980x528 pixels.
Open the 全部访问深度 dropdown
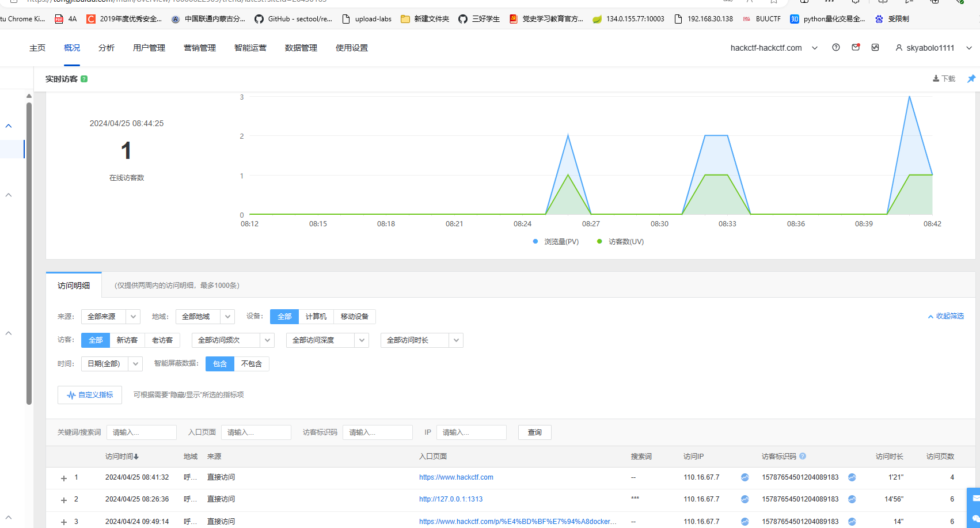pyautogui.click(x=328, y=340)
